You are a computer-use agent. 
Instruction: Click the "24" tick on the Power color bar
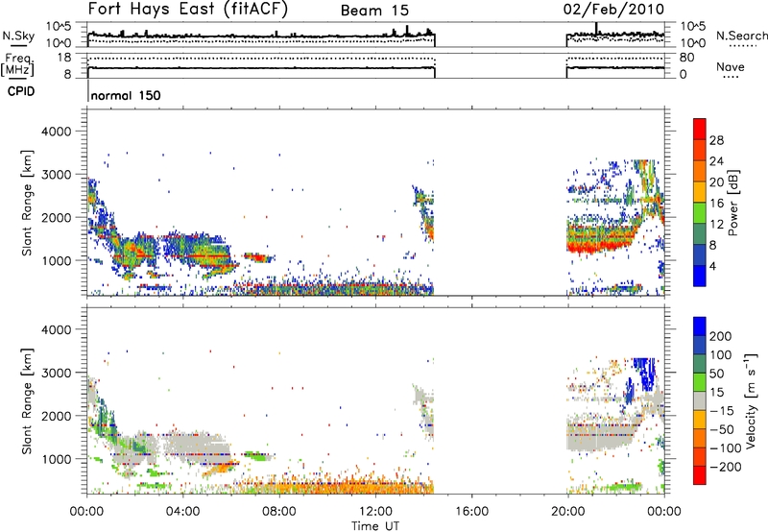coord(716,161)
